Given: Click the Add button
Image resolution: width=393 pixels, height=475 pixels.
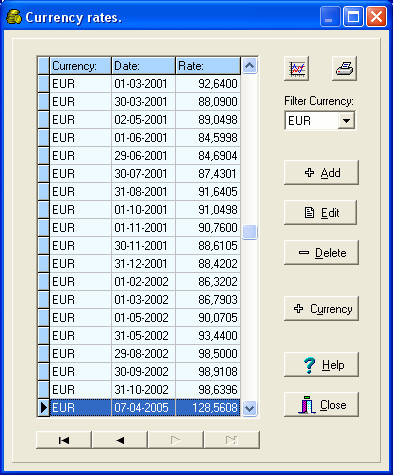Looking at the screenshot, I should (x=321, y=173).
